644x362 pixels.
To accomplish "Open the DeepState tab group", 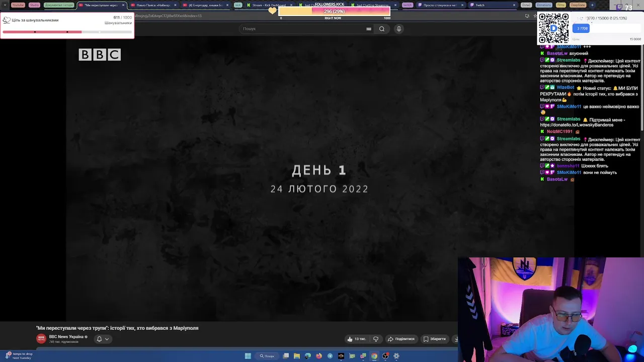I will (578, 5).
